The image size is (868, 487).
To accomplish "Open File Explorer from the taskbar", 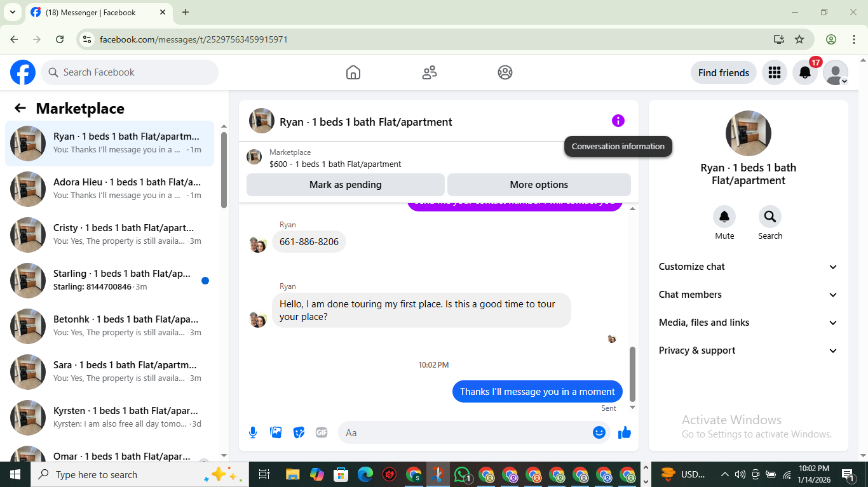I will (x=292, y=474).
